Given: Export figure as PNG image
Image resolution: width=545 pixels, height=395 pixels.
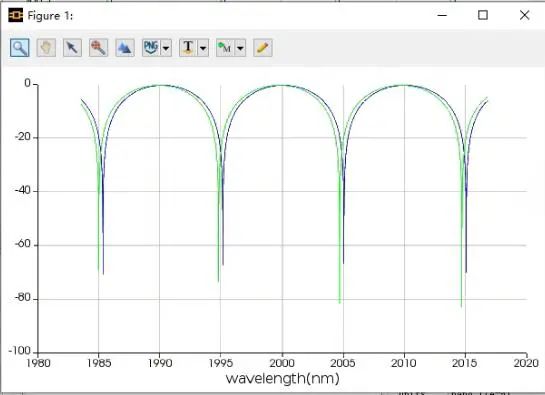Looking at the screenshot, I should 151,48.
